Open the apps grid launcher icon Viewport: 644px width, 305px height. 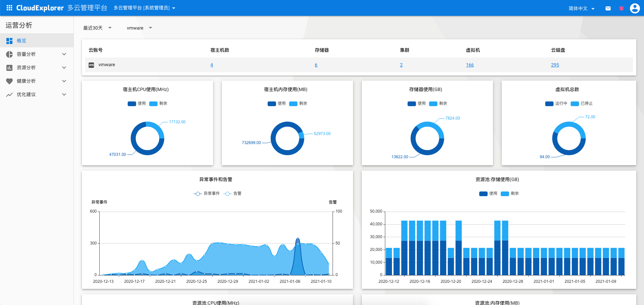(9, 8)
